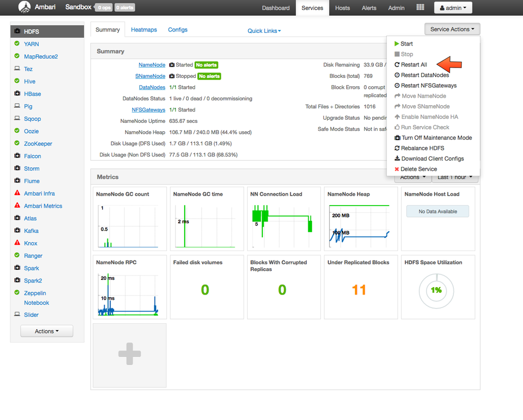Select Spark2 service in sidebar
This screenshot has width=523, height=420.
32,281
